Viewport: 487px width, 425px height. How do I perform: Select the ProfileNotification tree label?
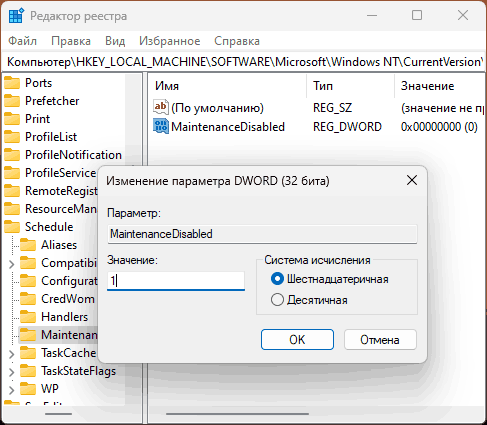[73, 155]
